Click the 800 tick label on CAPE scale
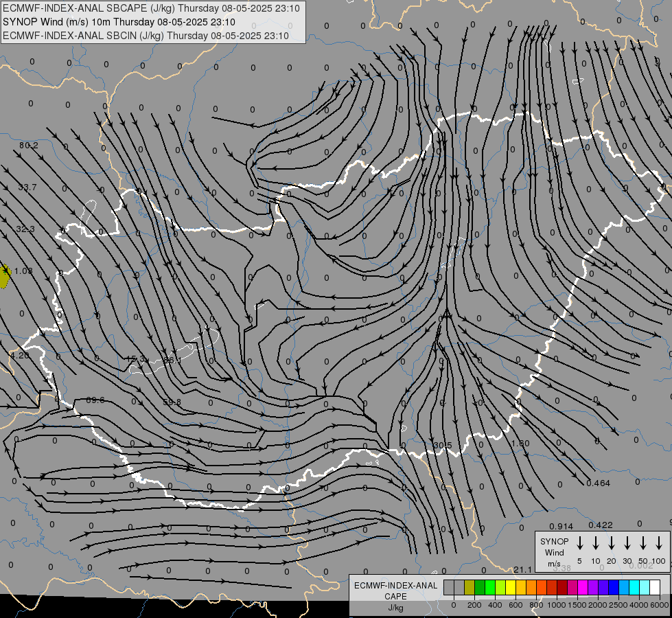Image resolution: width=672 pixels, height=618 pixels. point(536,605)
